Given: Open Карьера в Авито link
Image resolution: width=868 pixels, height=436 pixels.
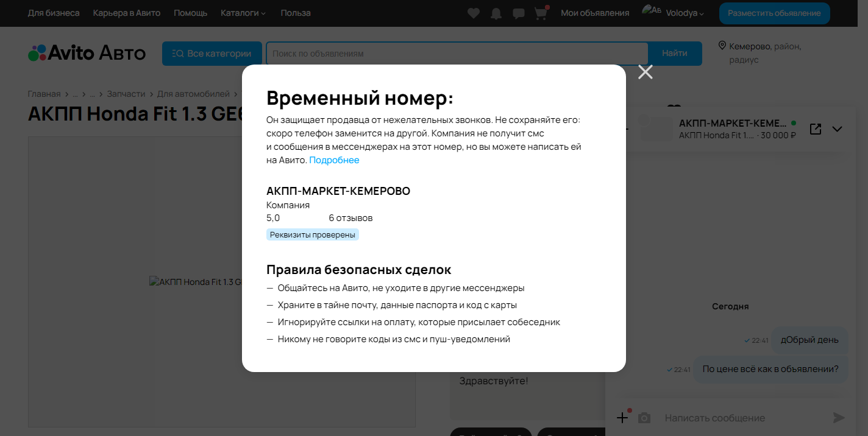Looking at the screenshot, I should [x=127, y=13].
